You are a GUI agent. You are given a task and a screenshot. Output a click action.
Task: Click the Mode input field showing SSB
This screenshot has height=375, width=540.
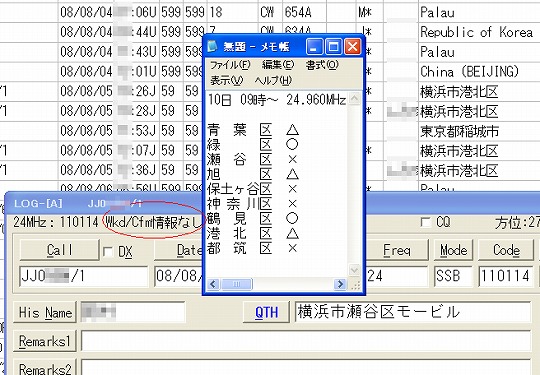[x=453, y=276]
